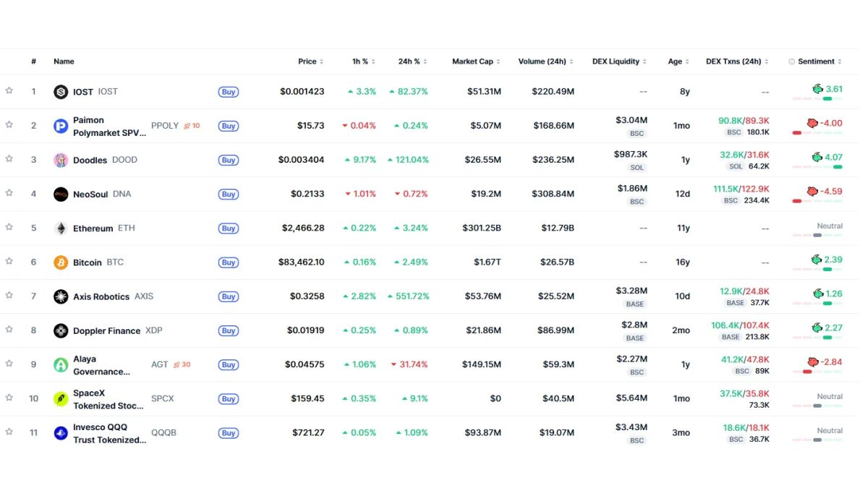This screenshot has width=868, height=488.
Task: Click the bullish sentiment icon for Doodles
Action: [817, 157]
